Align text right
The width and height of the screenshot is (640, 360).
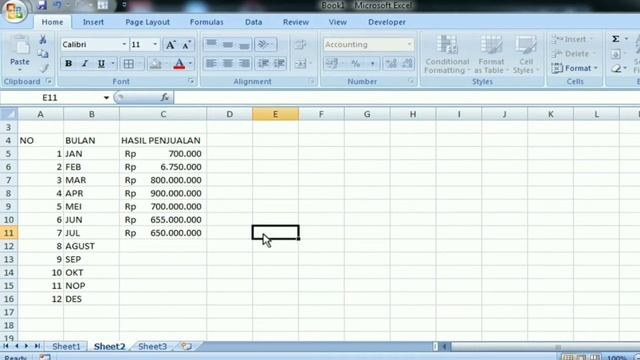[244, 63]
